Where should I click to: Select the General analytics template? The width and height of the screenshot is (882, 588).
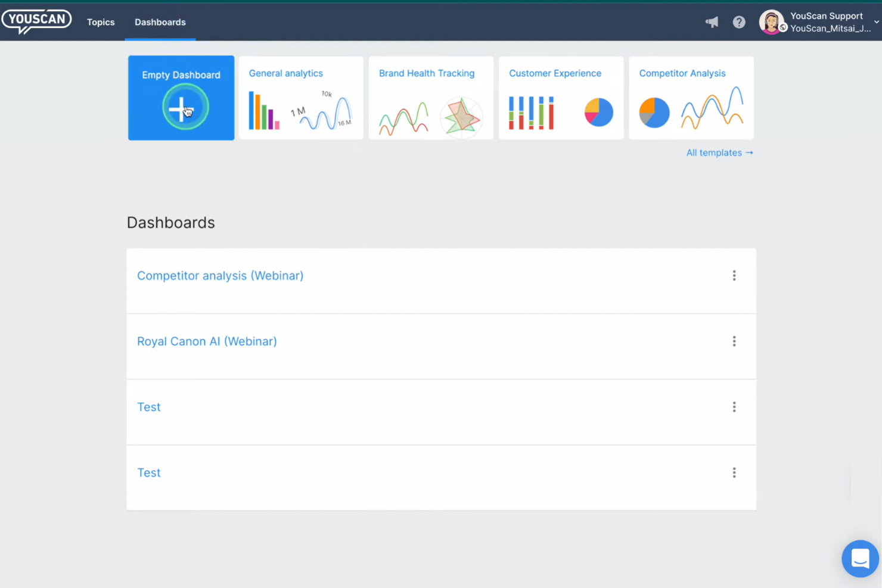coord(300,98)
